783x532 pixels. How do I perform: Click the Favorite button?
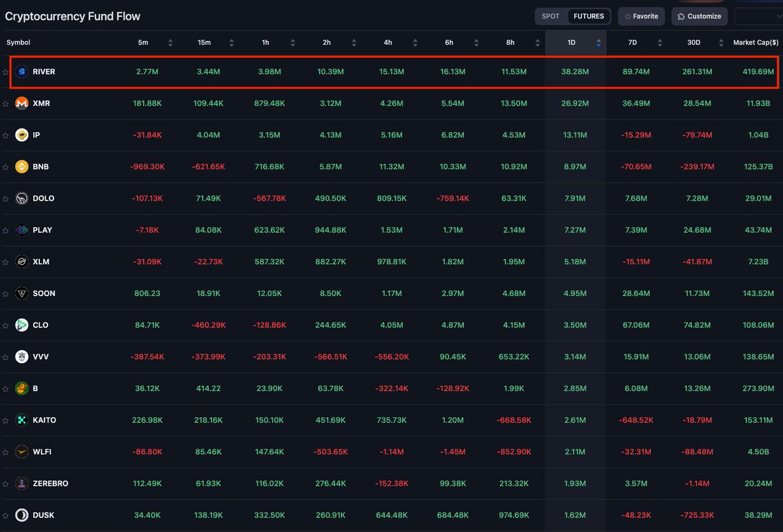(x=641, y=16)
